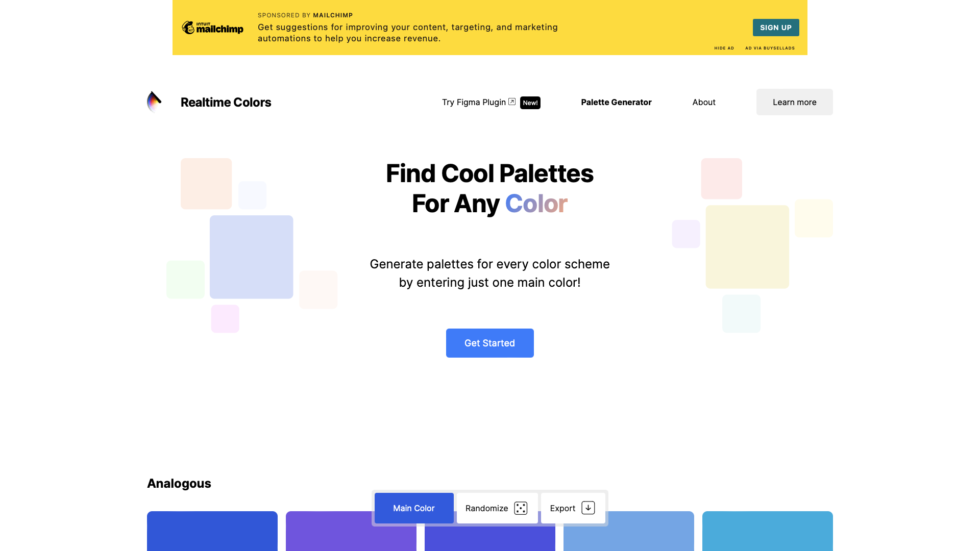The image size is (980, 551).
Task: Open the Main Color picker
Action: pyautogui.click(x=414, y=508)
